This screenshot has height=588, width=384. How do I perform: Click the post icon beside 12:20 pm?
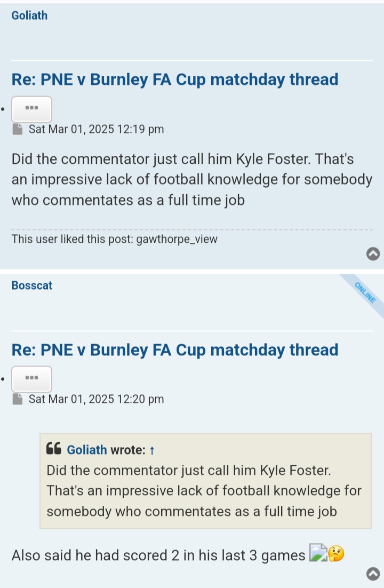point(17,399)
